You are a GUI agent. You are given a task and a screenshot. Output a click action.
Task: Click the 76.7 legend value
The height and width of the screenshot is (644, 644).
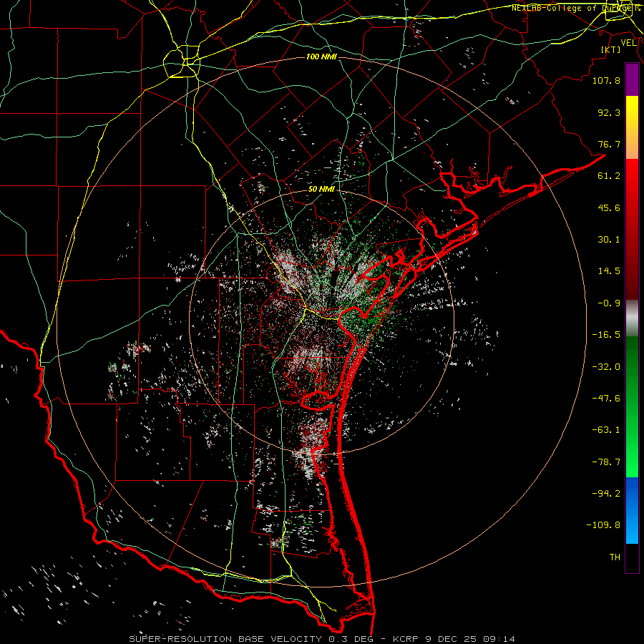pos(609,144)
